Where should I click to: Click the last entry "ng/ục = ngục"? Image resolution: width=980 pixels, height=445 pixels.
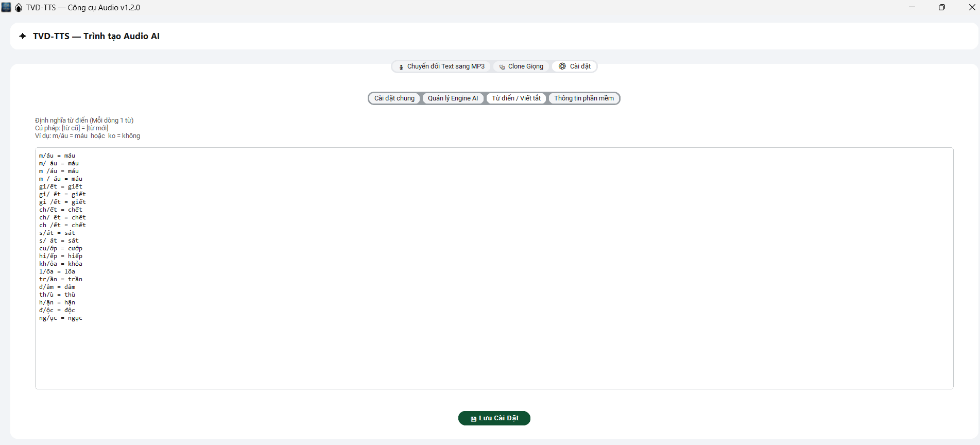pyautogui.click(x=61, y=318)
